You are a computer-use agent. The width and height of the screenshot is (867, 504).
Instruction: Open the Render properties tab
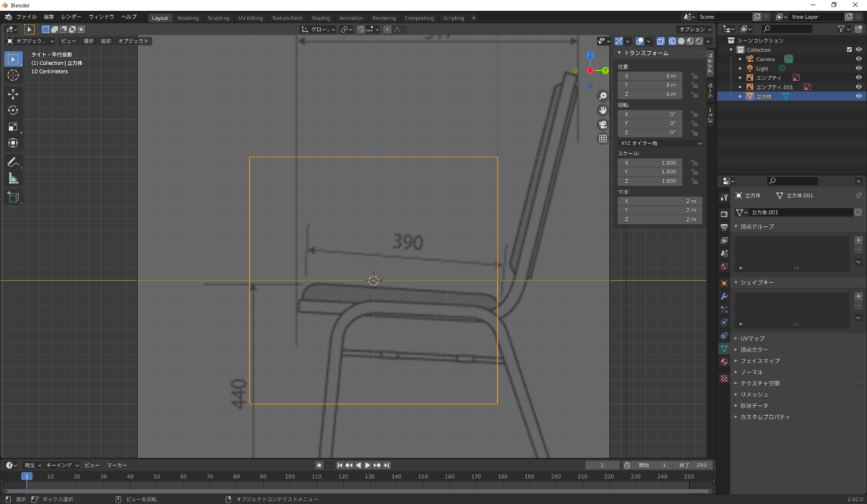pyautogui.click(x=724, y=214)
